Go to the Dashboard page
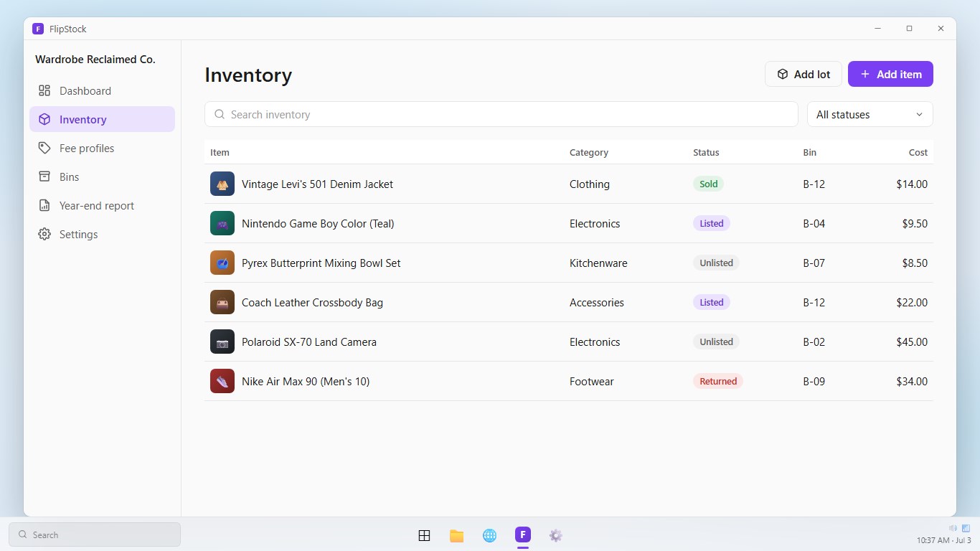Image resolution: width=980 pixels, height=551 pixels. 102,90
